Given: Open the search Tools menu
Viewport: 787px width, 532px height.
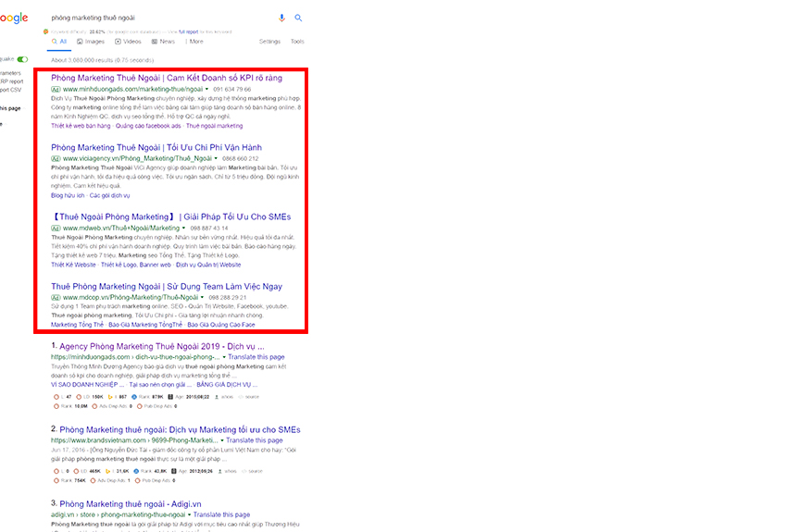Looking at the screenshot, I should point(297,42).
